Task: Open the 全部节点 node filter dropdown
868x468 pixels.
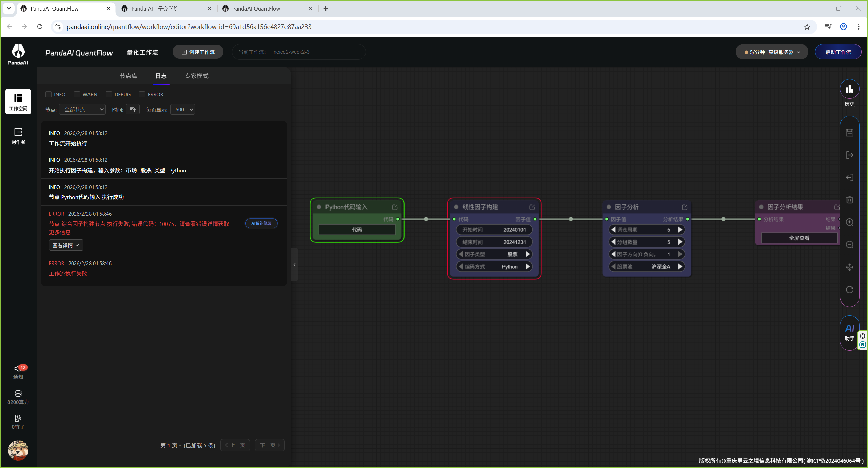Action: point(82,109)
